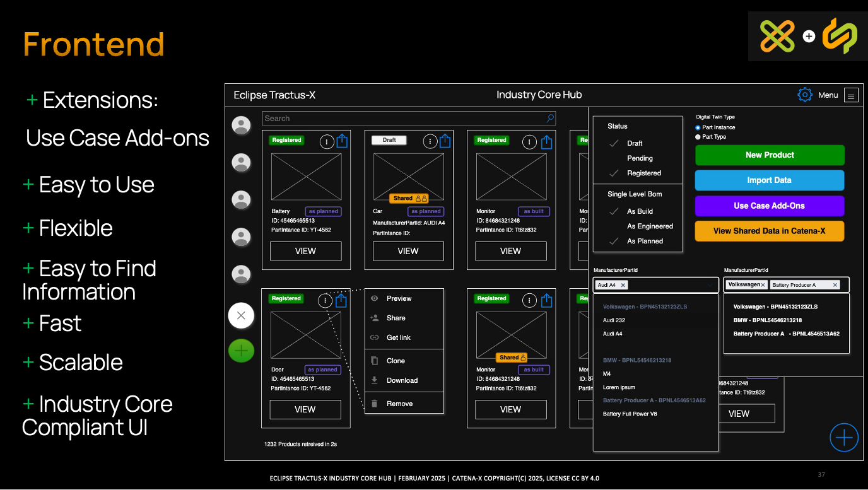The width and height of the screenshot is (868, 490).
Task: Click the blue plus circle at bottom right
Action: pyautogui.click(x=844, y=437)
